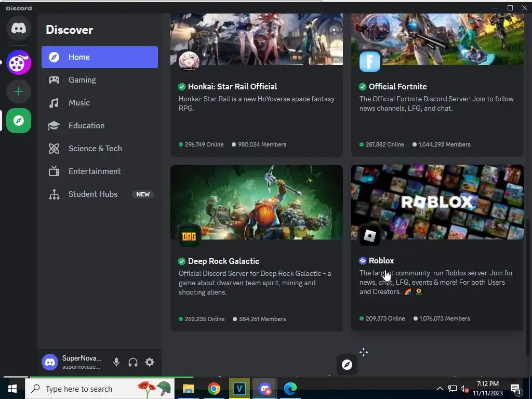Screen dimensions: 532x399
Task: Click the floating compass button at bottom
Action: tap(347, 365)
